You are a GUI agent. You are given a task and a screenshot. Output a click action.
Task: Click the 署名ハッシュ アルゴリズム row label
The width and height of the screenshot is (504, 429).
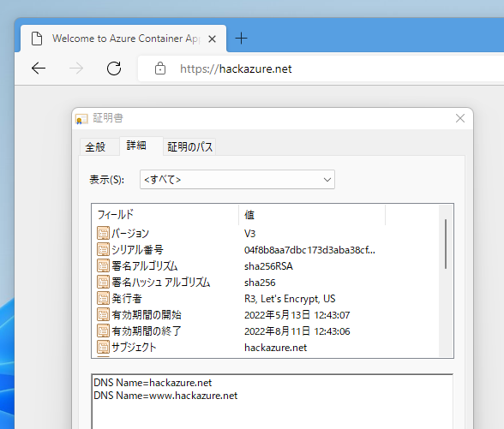161,283
